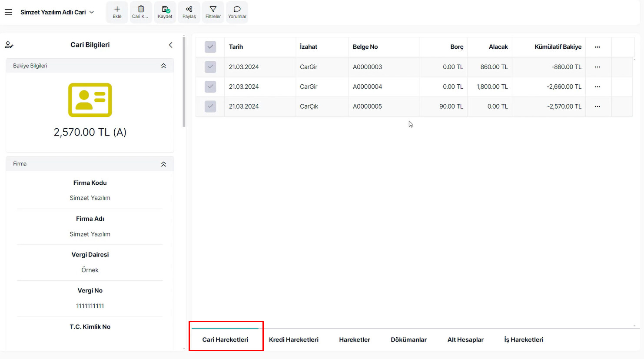Click the edit user icon beside Cari Bilgileri
The image size is (644, 359).
9,45
